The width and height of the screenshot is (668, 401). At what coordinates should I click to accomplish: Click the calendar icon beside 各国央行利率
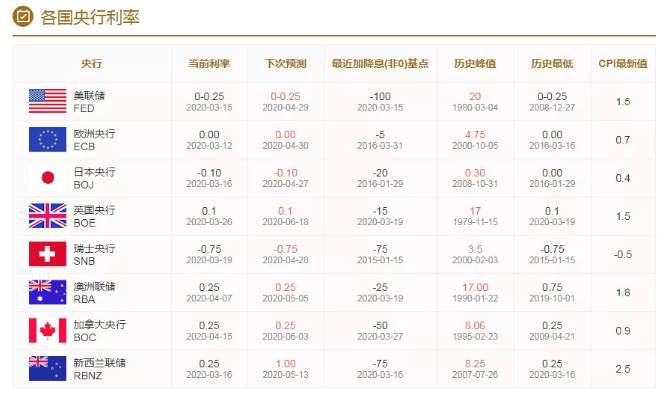click(x=23, y=17)
